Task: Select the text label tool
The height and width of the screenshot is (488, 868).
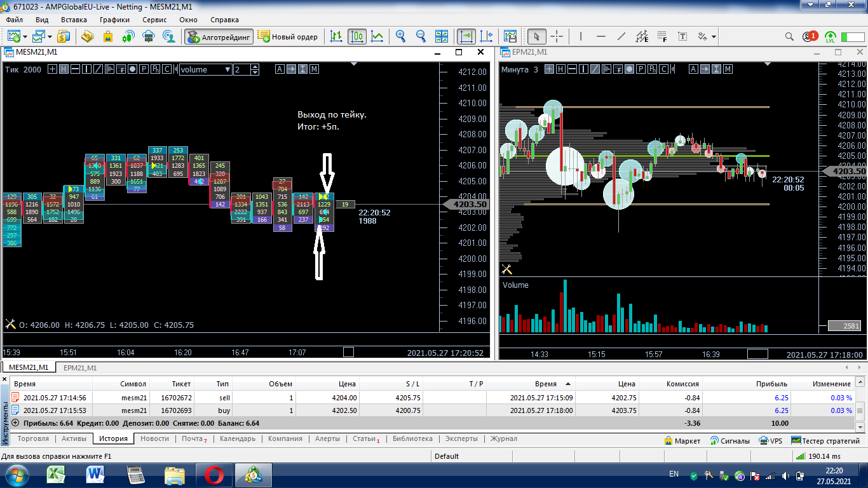Action: [x=682, y=37]
